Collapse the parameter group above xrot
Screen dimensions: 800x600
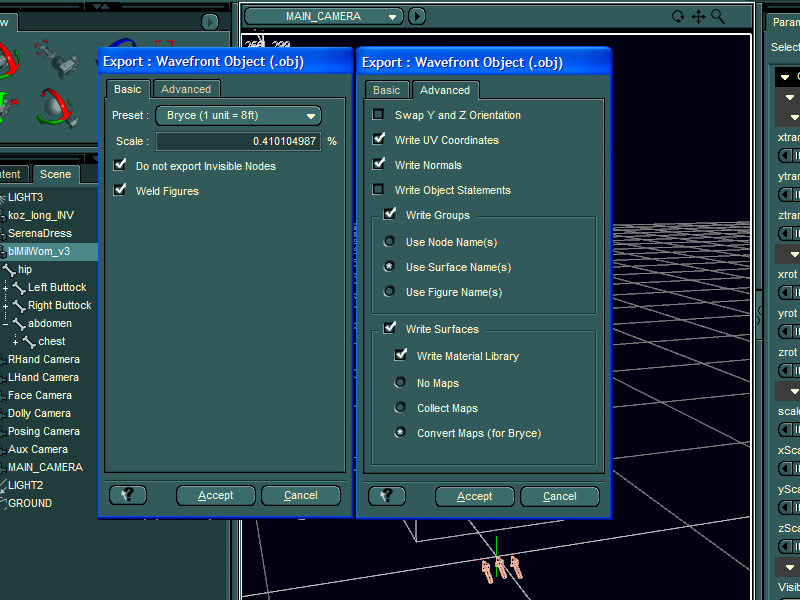793,254
